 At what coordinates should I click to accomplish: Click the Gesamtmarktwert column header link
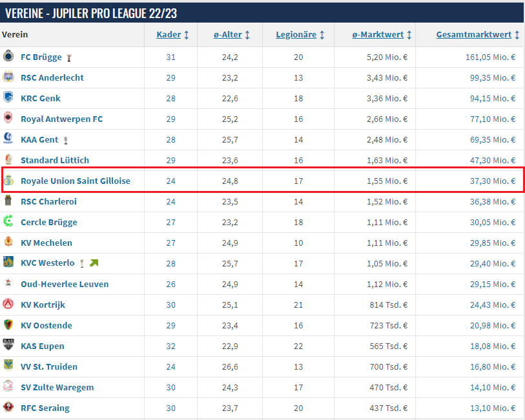click(x=474, y=35)
